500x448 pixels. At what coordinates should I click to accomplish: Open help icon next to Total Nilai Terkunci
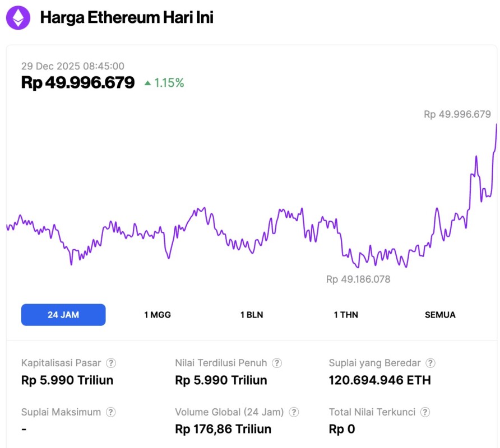click(425, 412)
